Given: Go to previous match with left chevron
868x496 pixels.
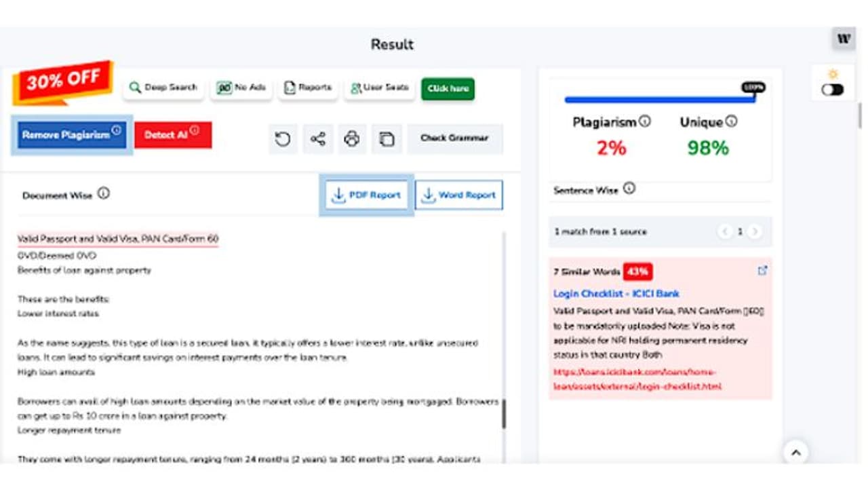Looking at the screenshot, I should coord(725,232).
